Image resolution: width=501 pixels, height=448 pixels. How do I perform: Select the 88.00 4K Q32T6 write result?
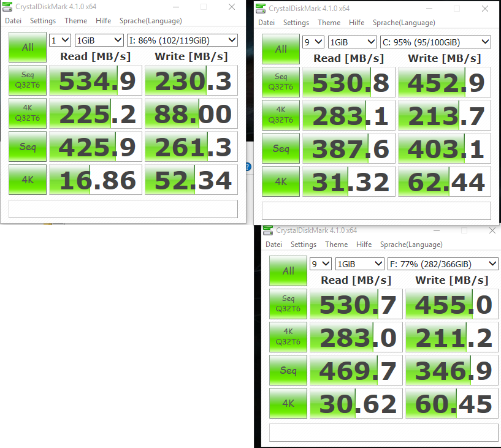click(191, 113)
